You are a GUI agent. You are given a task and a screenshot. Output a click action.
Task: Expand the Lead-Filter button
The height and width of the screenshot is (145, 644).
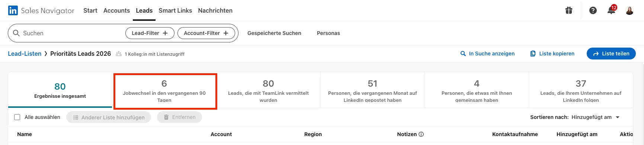coord(150,33)
